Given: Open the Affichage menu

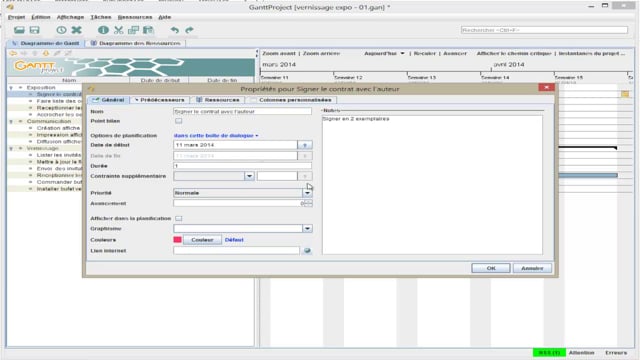Looking at the screenshot, I should [x=70, y=17].
